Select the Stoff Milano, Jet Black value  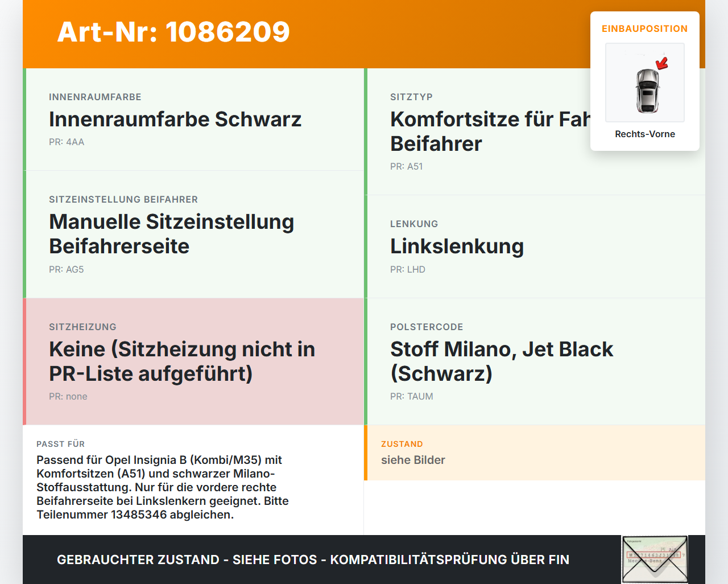[502, 361]
